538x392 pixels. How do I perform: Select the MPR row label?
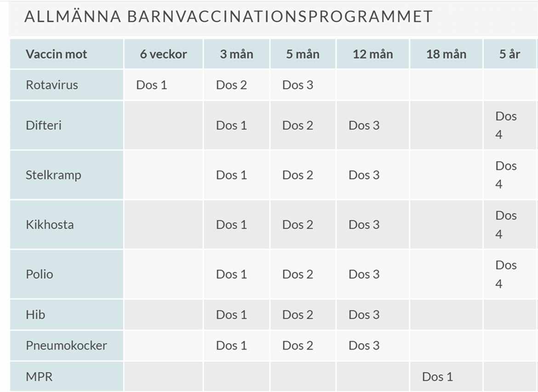[x=39, y=377]
